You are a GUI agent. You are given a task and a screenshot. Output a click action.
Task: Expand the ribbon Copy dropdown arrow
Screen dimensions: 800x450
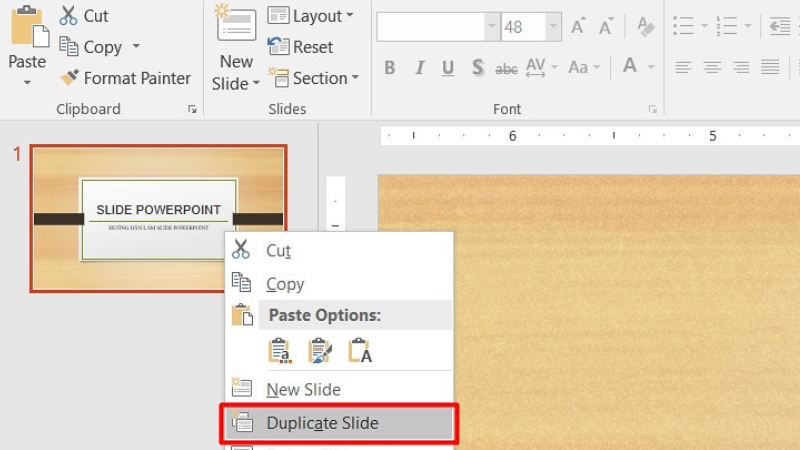pos(136,46)
